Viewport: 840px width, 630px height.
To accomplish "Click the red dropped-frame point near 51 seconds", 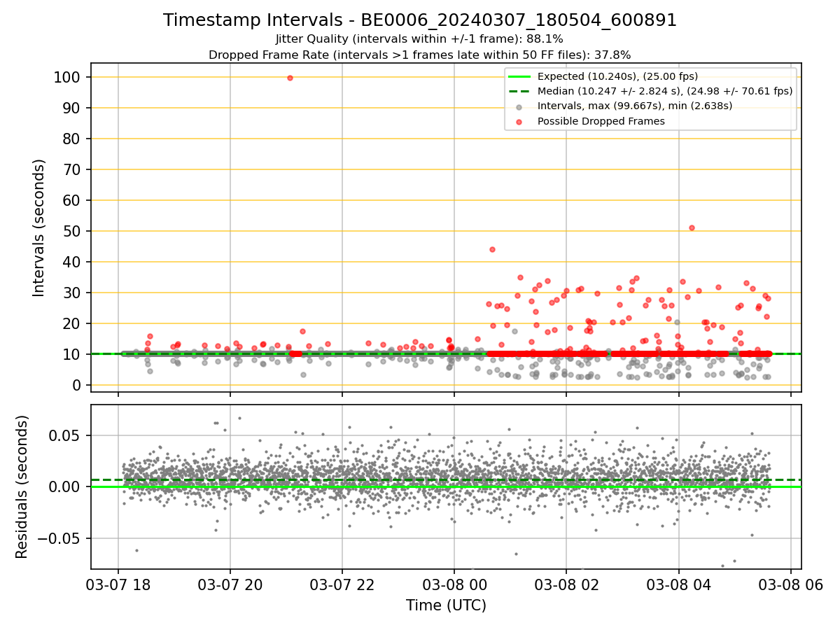I will point(692,227).
